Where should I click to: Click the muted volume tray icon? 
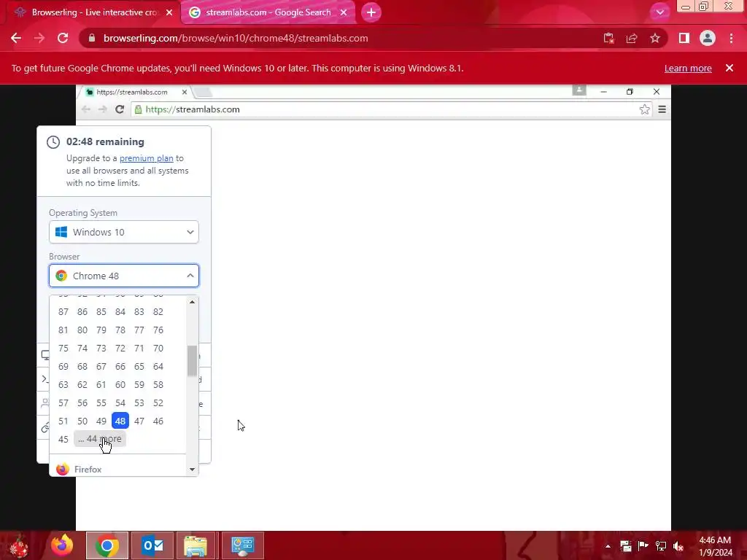click(678, 546)
